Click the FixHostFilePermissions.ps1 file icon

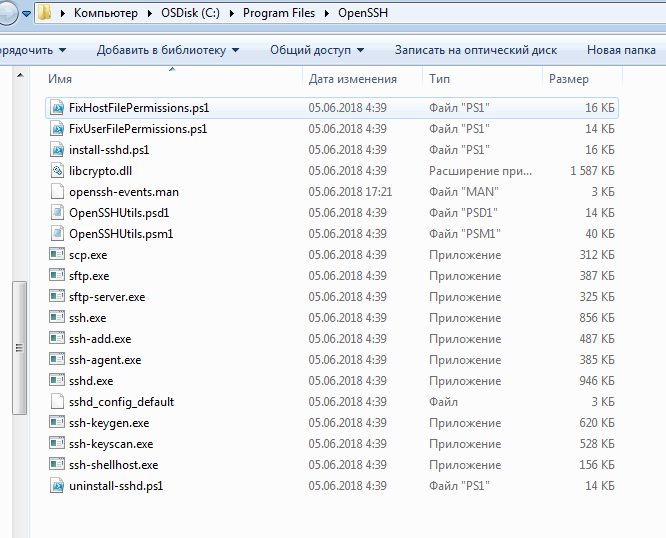coord(57,108)
